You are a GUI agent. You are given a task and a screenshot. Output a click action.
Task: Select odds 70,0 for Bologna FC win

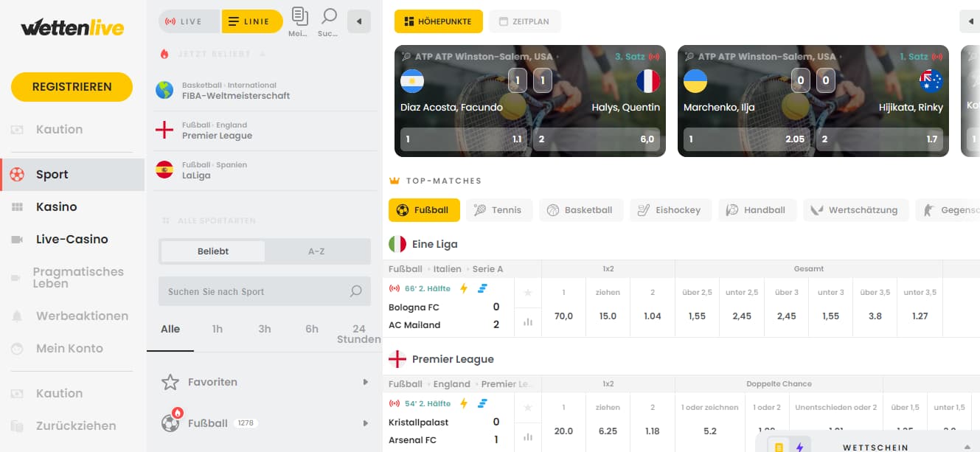point(564,316)
